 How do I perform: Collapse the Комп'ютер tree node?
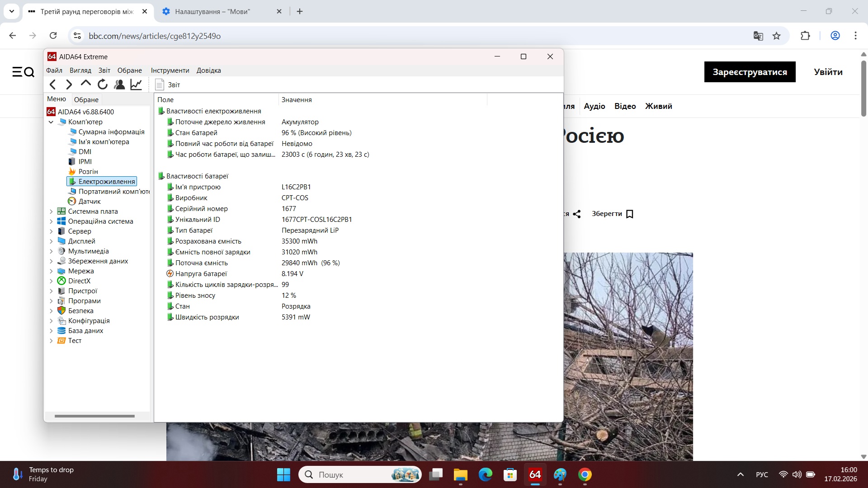[x=51, y=122]
